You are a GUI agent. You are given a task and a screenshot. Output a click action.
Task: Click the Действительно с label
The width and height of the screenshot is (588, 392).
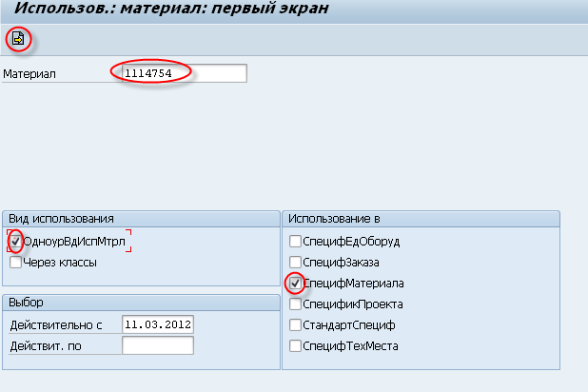point(56,325)
